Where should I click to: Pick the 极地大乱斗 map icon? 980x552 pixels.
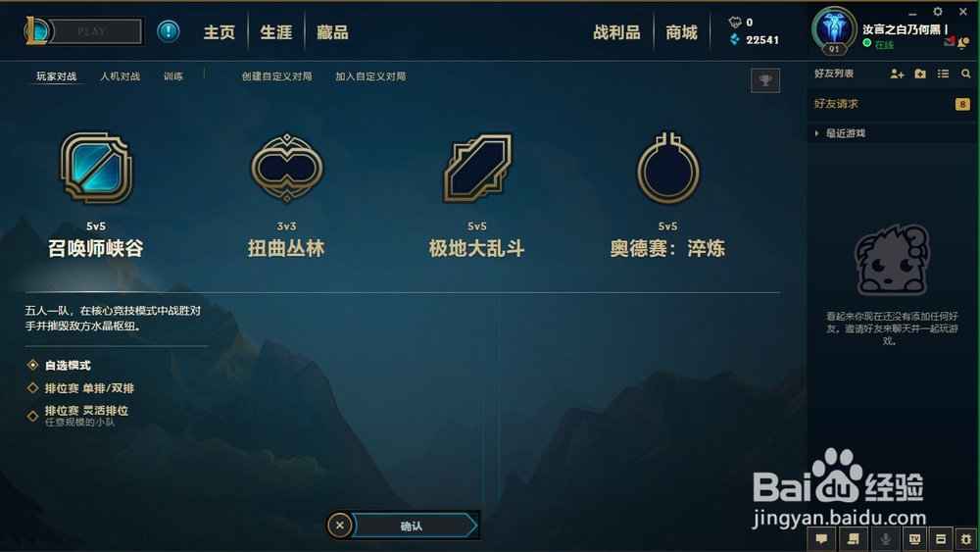tap(477, 169)
